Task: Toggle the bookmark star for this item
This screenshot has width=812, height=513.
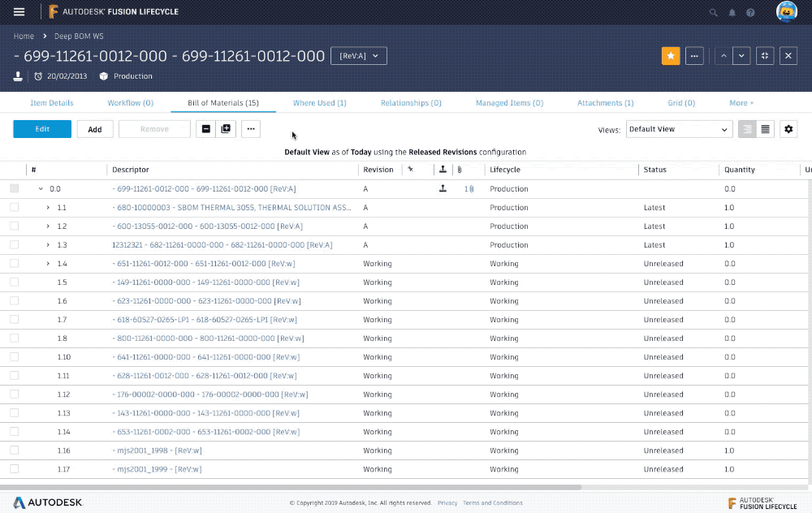Action: (671, 56)
